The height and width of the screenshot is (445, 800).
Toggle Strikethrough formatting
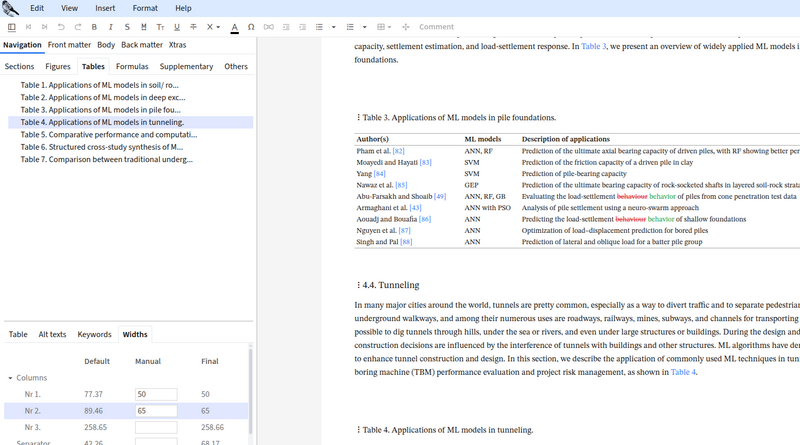click(193, 27)
